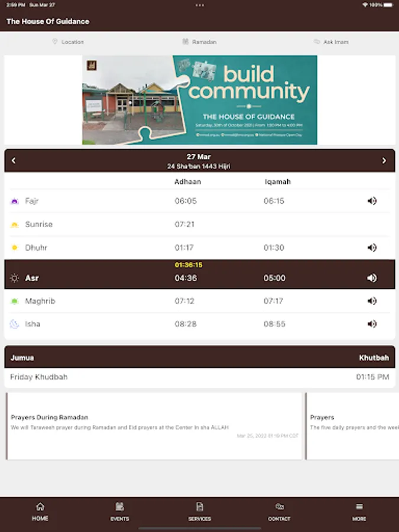The image size is (399, 532).
Task: Switch to the Home tab
Action: [x=40, y=512]
